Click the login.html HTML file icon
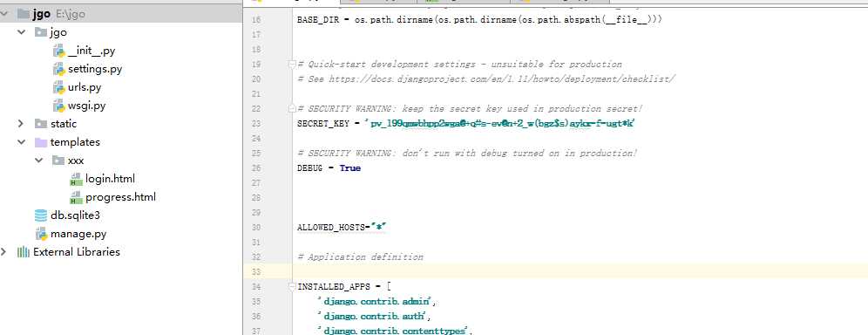Viewport: 868px width, 335px height. click(x=77, y=179)
